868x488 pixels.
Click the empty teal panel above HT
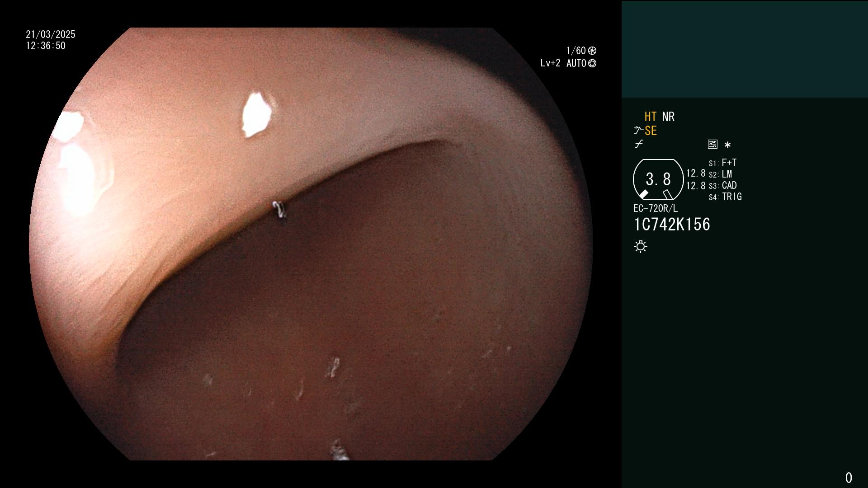coord(745,49)
